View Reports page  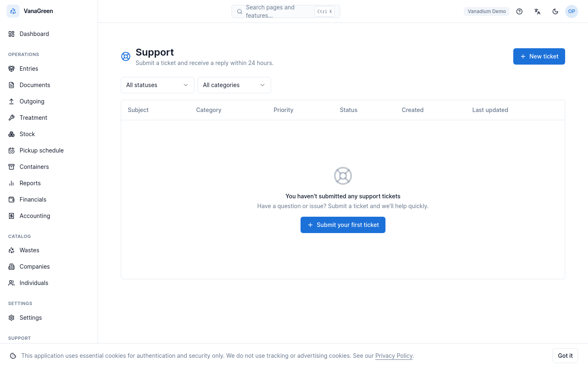pyautogui.click(x=49, y=183)
